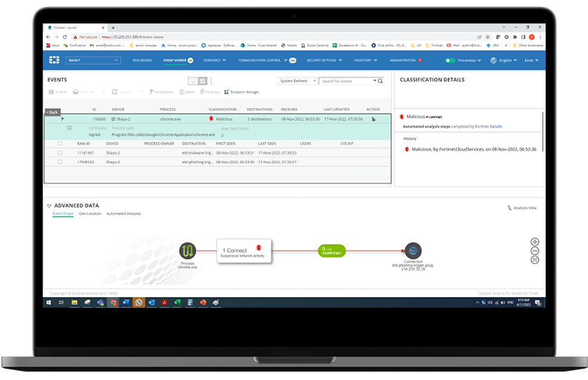Open the Confluence bookmark

[75, 45]
